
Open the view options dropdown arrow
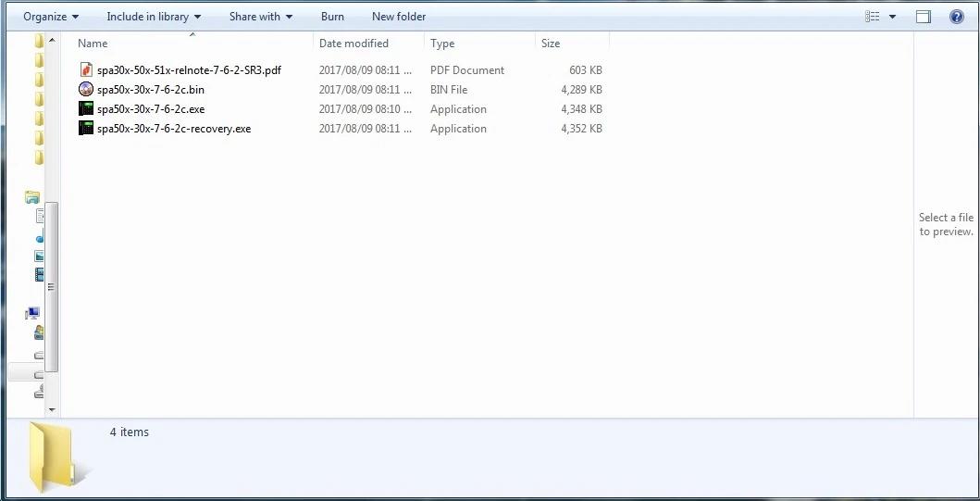tap(892, 17)
